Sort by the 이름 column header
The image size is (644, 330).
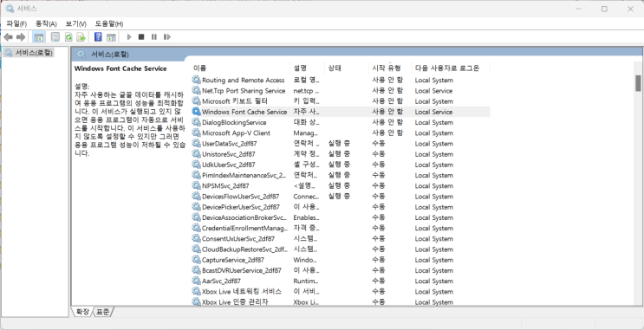coord(241,68)
